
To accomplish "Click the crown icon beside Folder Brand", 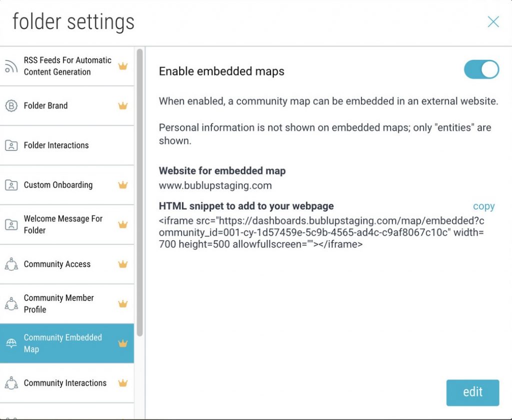I will pyautogui.click(x=122, y=105).
